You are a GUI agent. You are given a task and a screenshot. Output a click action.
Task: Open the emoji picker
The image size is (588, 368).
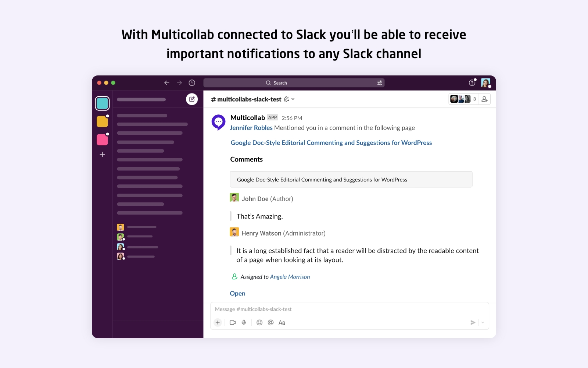pyautogui.click(x=259, y=322)
